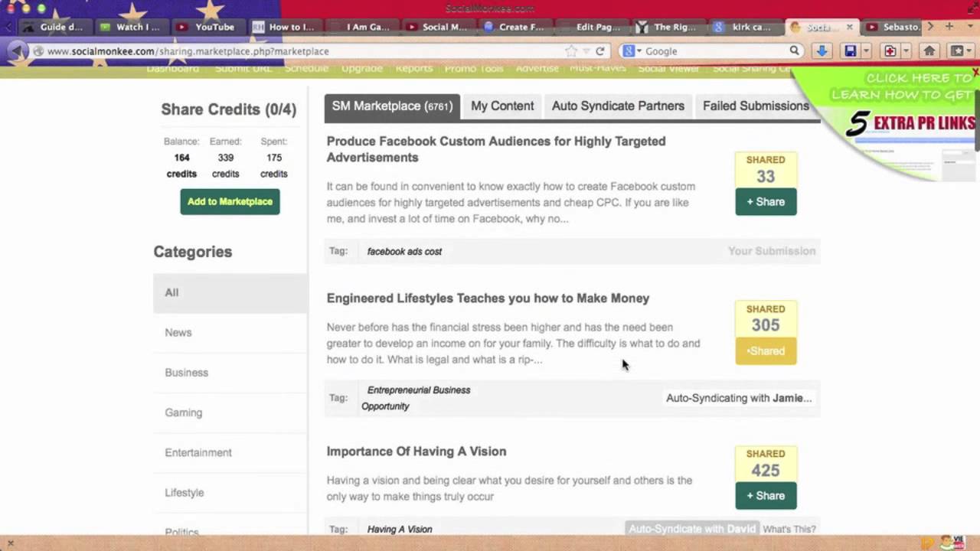Image resolution: width=980 pixels, height=551 pixels.
Task: Open a new tab with the plus icon
Action: coord(949,27)
